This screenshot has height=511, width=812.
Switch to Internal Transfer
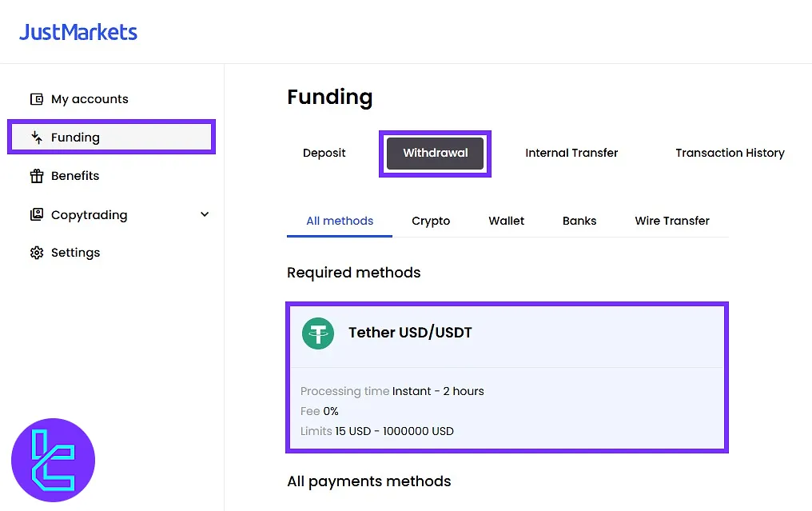pyautogui.click(x=571, y=153)
